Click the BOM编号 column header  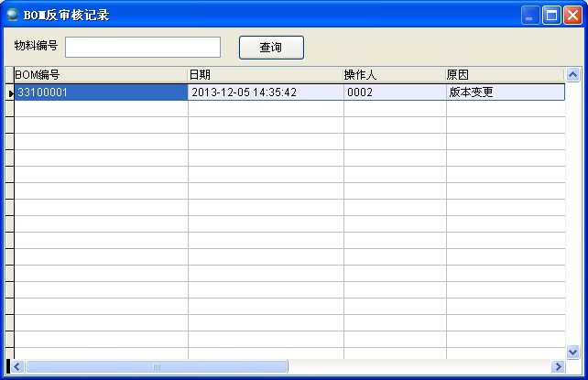tap(101, 74)
